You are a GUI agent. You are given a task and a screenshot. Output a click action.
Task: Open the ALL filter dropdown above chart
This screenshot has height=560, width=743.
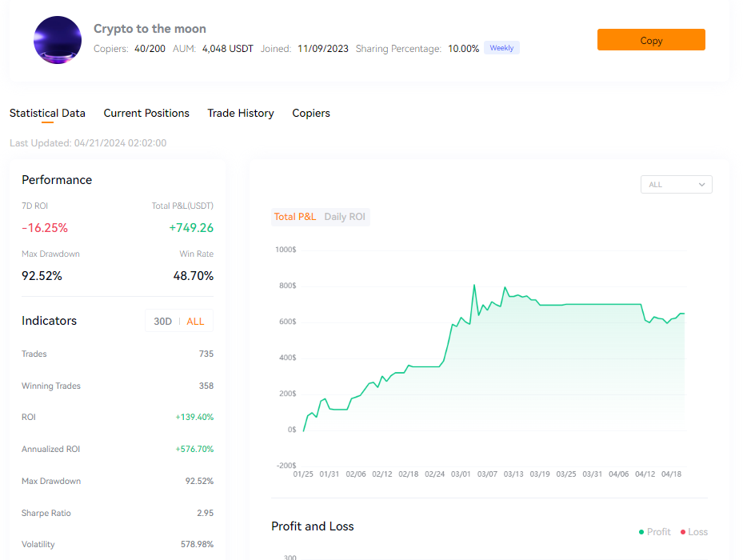click(675, 184)
